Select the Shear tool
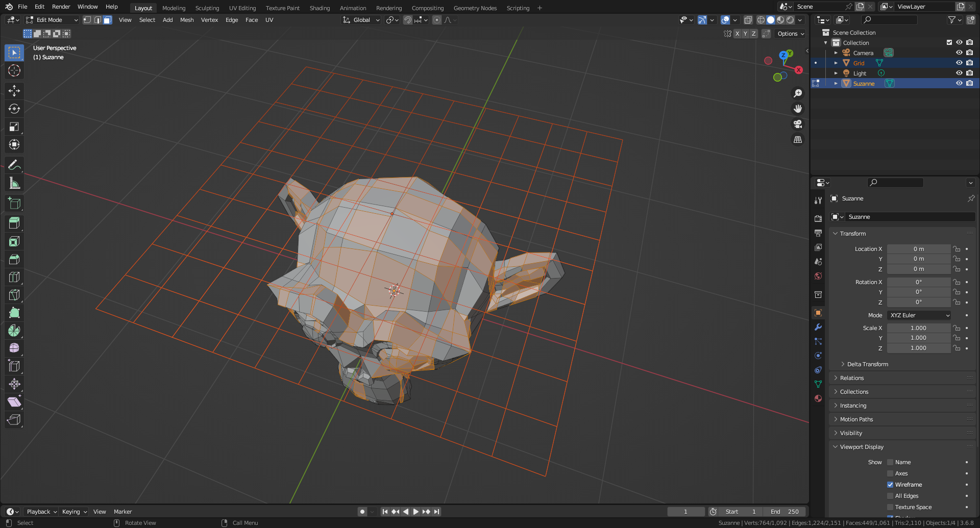The height and width of the screenshot is (528, 980). [14, 402]
